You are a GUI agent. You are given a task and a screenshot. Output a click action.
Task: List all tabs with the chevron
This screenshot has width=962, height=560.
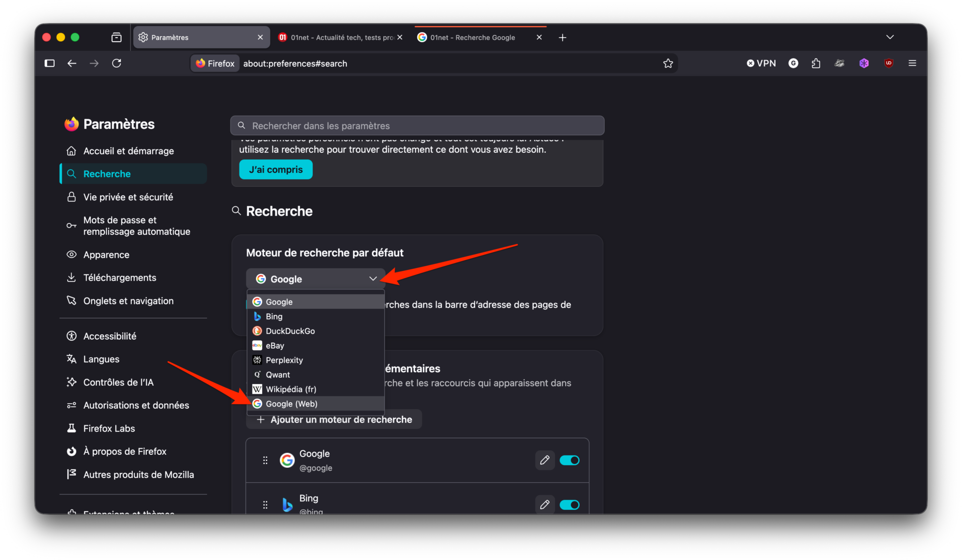click(890, 37)
